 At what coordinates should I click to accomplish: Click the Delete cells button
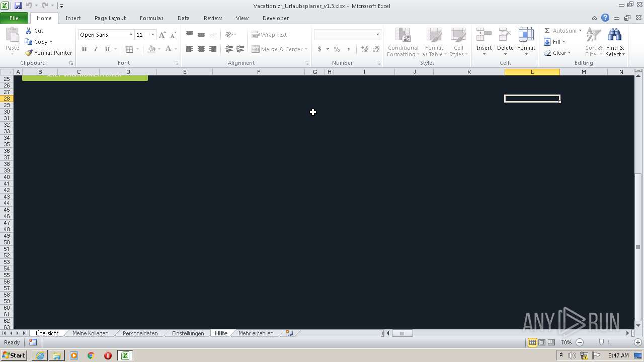(505, 42)
